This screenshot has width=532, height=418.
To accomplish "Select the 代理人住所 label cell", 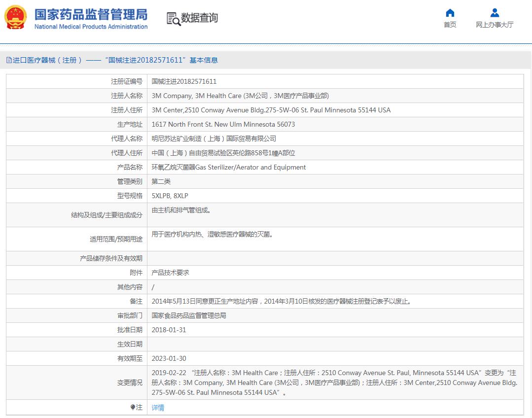I will 77,153.
